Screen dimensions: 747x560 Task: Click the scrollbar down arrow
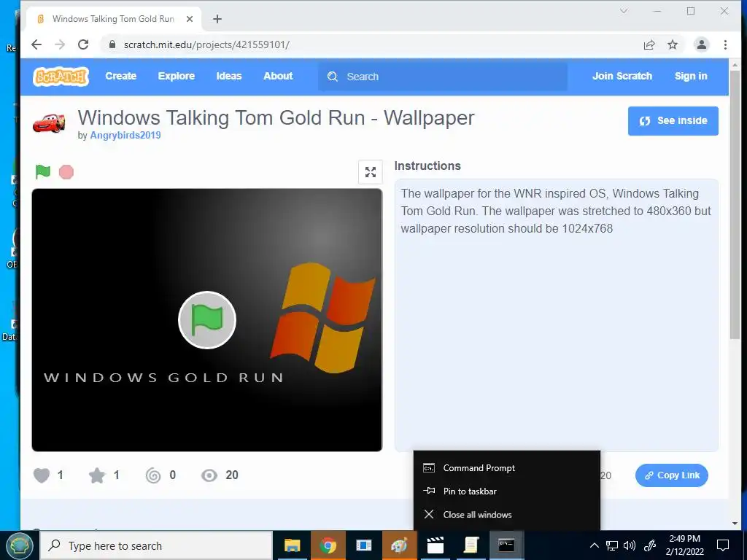coord(735,524)
